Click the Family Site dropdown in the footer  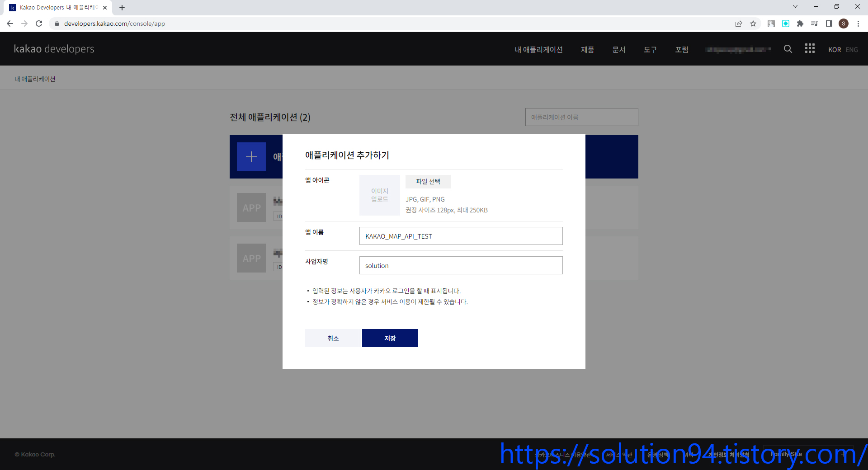(x=808, y=454)
